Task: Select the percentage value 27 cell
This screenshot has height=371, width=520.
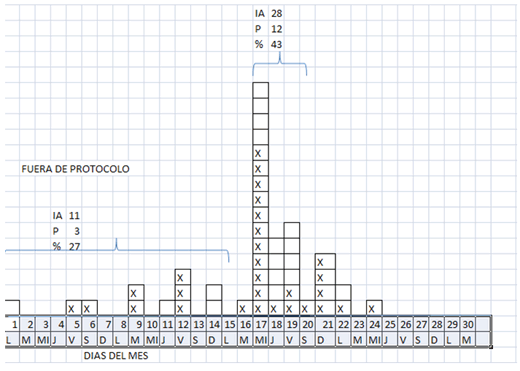Action: click(x=74, y=247)
